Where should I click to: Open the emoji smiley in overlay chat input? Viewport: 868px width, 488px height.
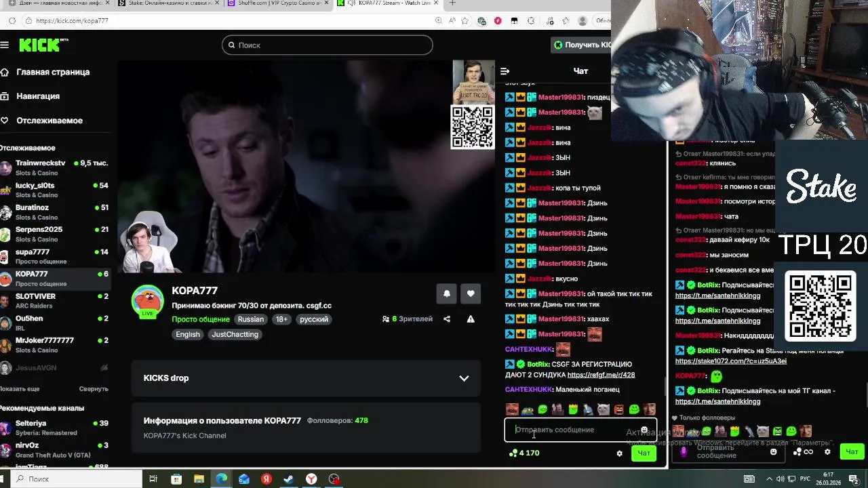[773, 451]
